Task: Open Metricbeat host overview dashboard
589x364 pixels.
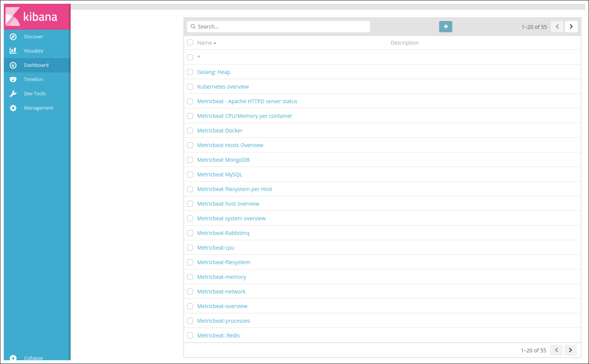Action: coord(228,204)
